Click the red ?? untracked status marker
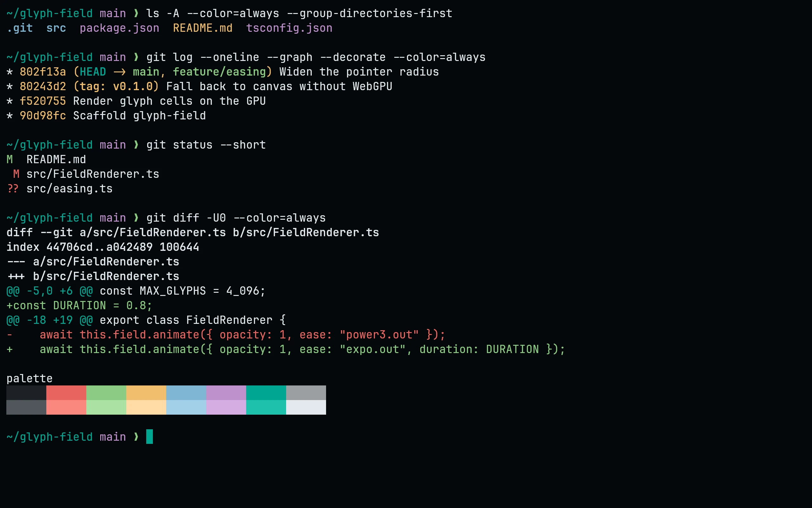This screenshot has width=812, height=508. (x=13, y=189)
